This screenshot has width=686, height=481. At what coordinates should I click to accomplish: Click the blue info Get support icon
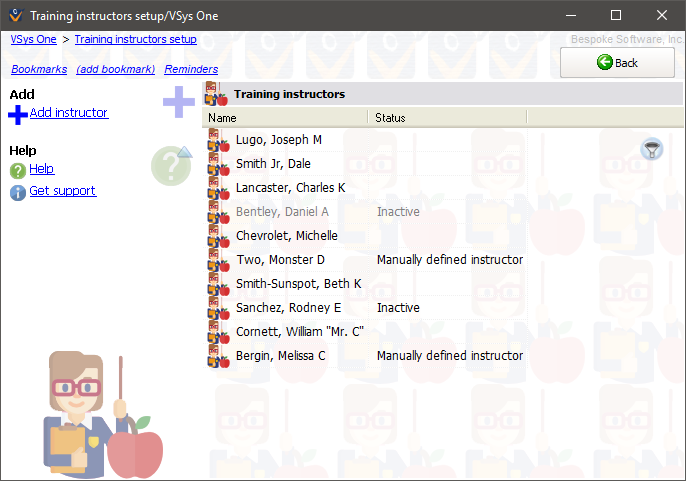tap(17, 192)
